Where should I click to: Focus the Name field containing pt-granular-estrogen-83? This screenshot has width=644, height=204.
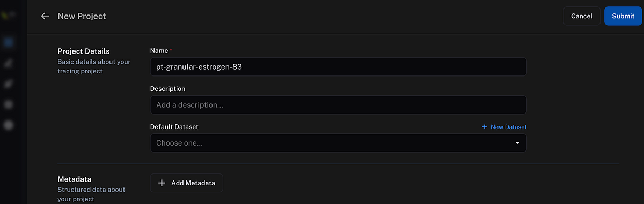(x=338, y=67)
